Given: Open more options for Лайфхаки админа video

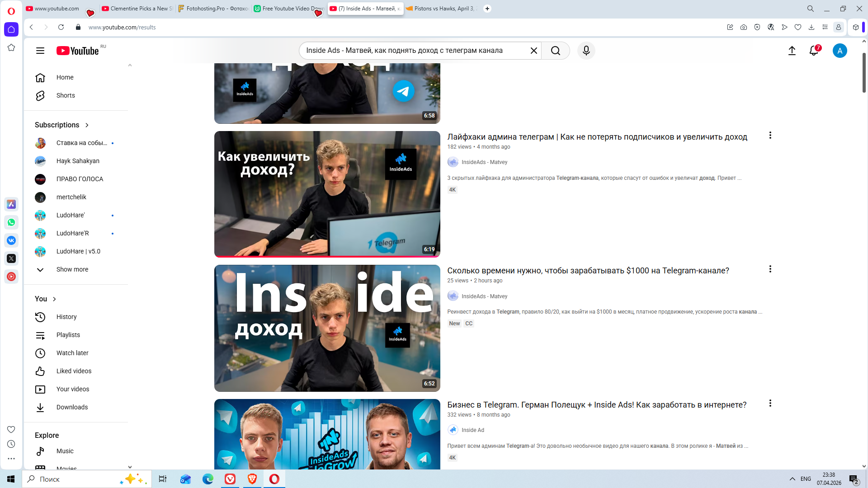Looking at the screenshot, I should click(x=770, y=135).
